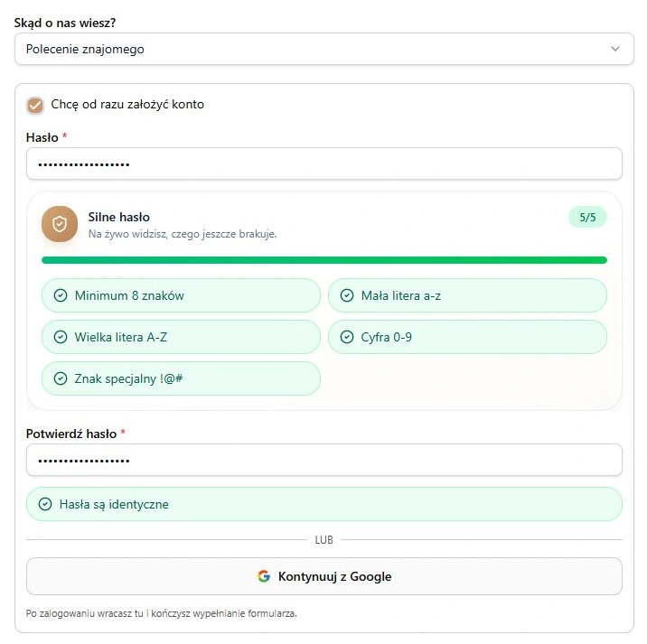Screen dimensions: 647x644
Task: Click the Potwierdź hasło password field
Action: (x=323, y=460)
